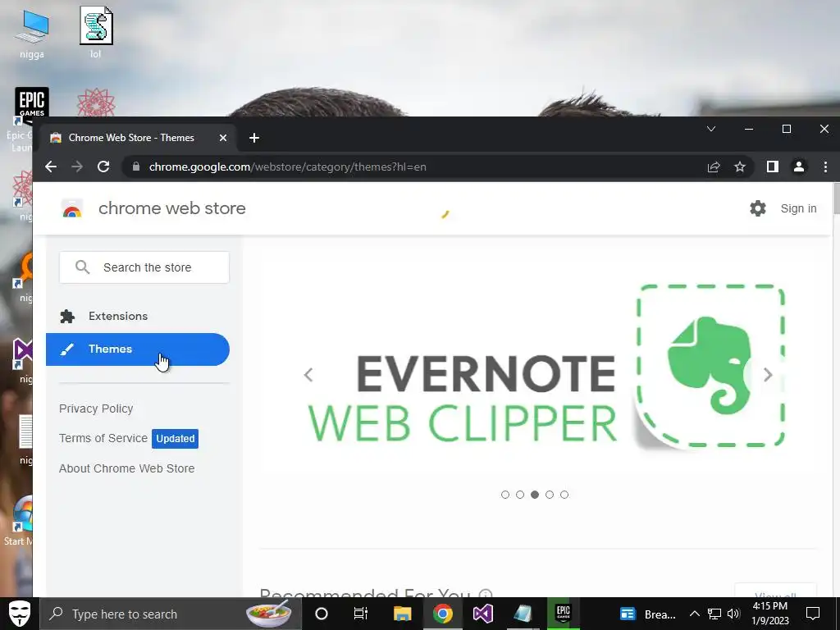The height and width of the screenshot is (630, 840).
Task: Open File Explorer from taskbar
Action: (402, 614)
